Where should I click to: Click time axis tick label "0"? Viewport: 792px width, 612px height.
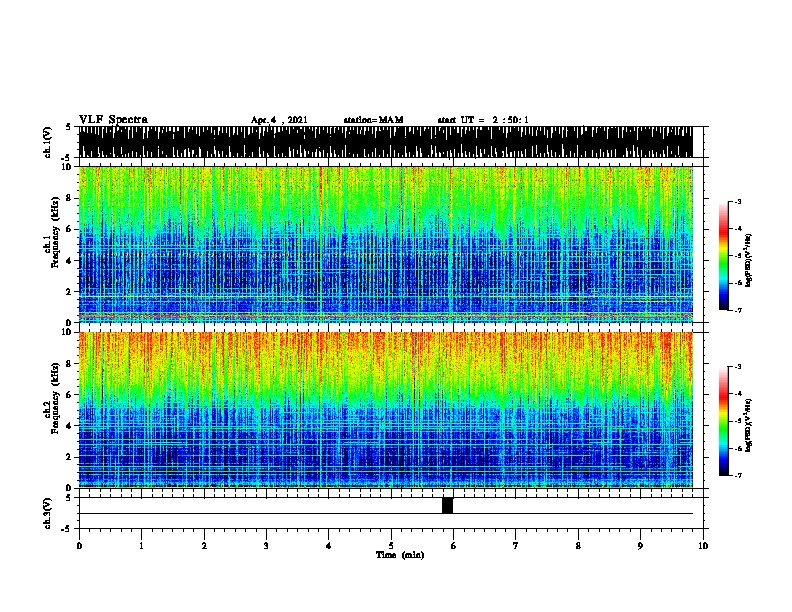[79, 545]
